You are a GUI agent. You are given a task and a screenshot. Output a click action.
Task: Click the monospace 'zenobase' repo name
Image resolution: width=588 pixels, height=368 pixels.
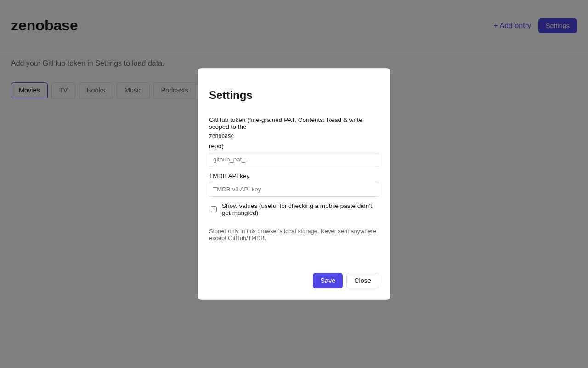(221, 136)
